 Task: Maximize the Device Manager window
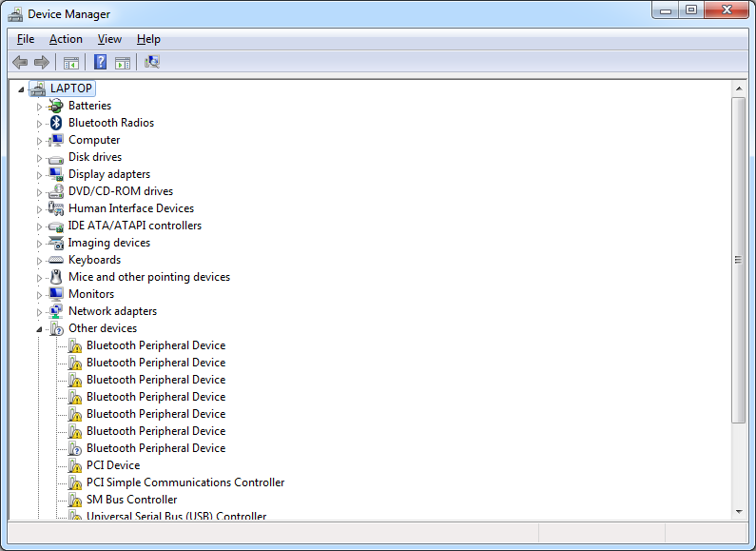[x=691, y=10]
